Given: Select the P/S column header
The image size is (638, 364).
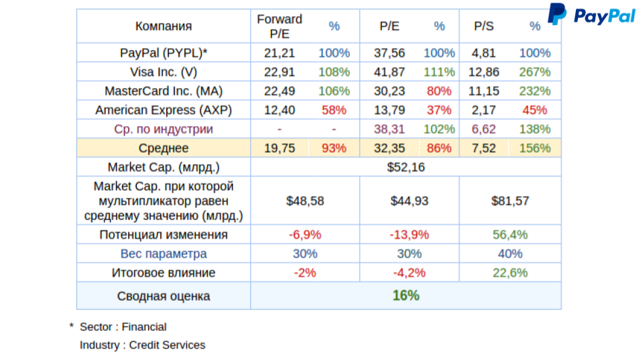Looking at the screenshot, I should (x=484, y=26).
